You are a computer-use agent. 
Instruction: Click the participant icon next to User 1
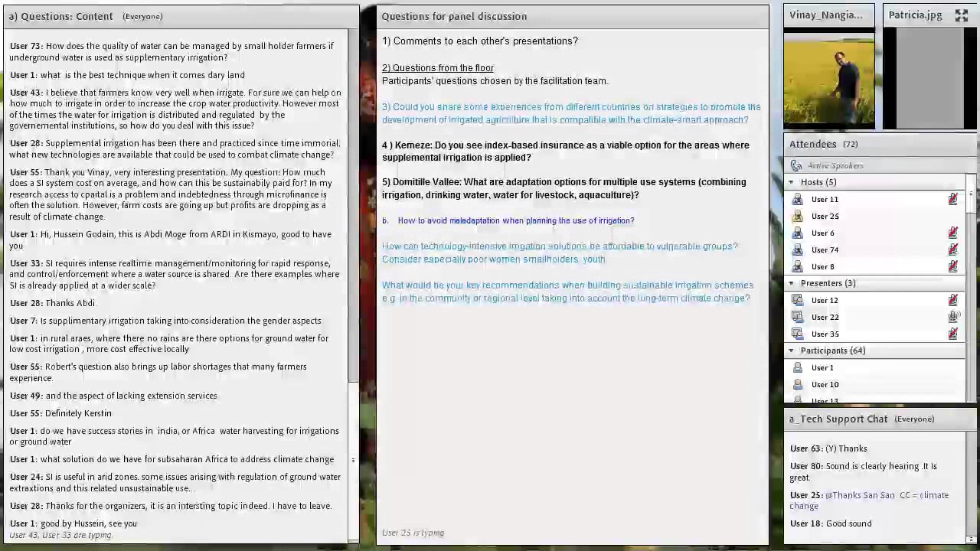pyautogui.click(x=798, y=368)
